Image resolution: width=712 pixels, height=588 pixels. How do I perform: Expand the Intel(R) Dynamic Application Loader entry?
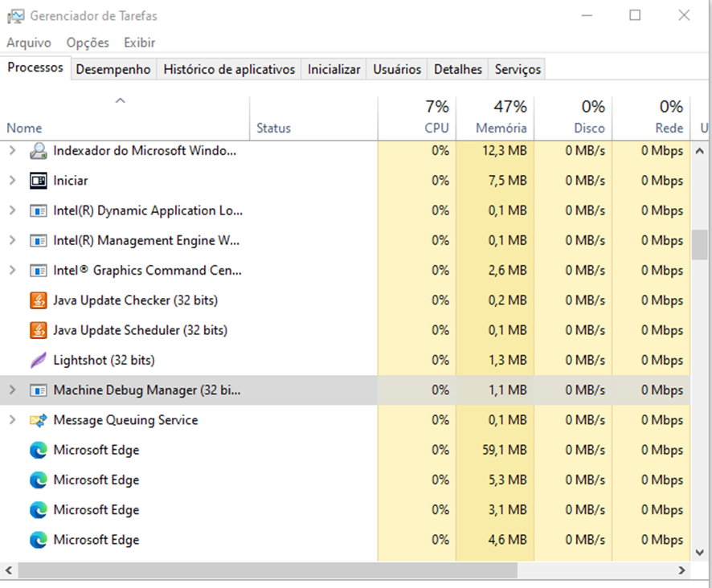click(x=12, y=210)
